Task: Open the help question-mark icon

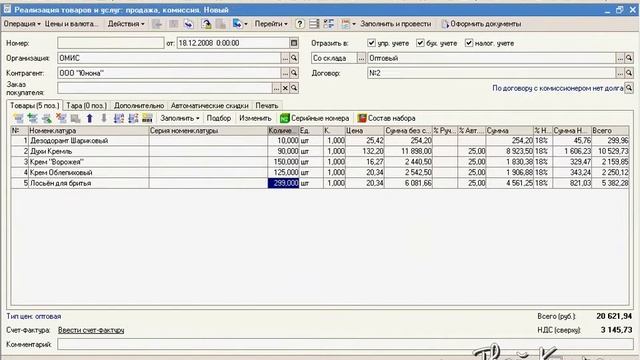Action: point(300,24)
